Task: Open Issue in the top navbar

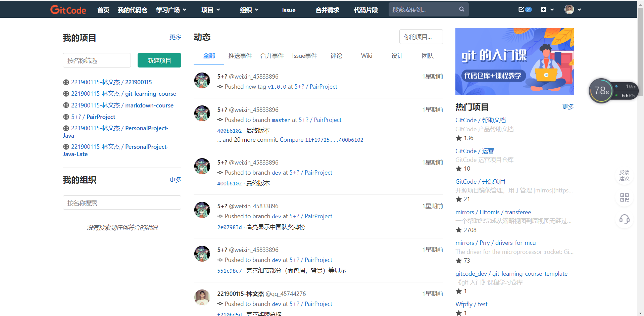Action: [x=289, y=10]
